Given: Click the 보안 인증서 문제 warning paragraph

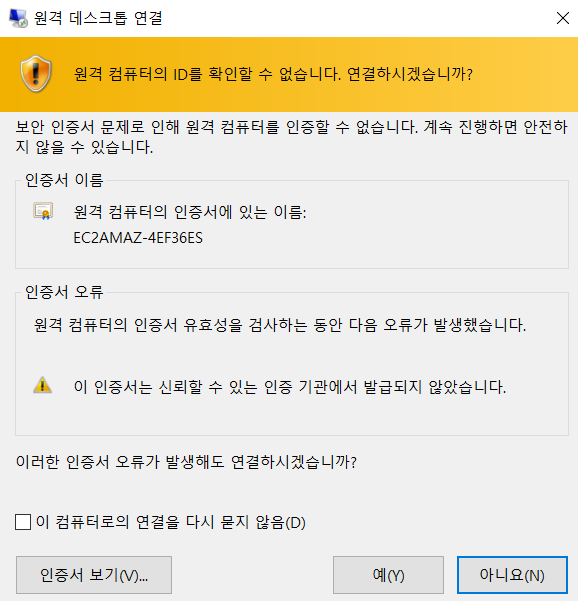Looking at the screenshot, I should [291, 137].
